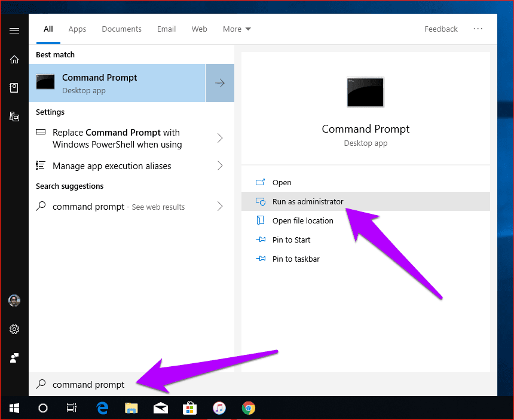This screenshot has width=514, height=420.
Task: Click the large Command Prompt preview icon
Action: 366,92
